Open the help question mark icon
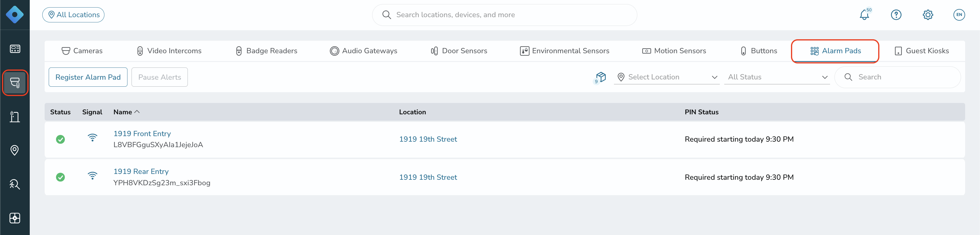This screenshot has height=235, width=980. tap(896, 15)
